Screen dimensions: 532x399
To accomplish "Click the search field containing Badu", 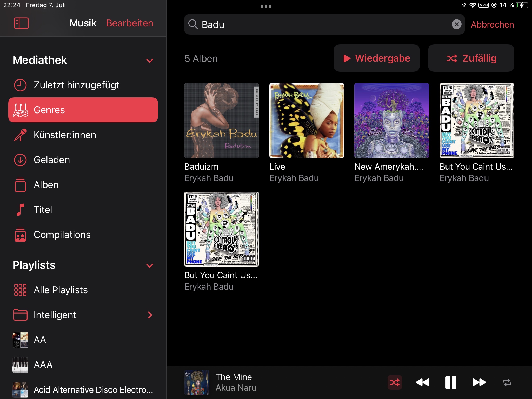I will tap(324, 24).
